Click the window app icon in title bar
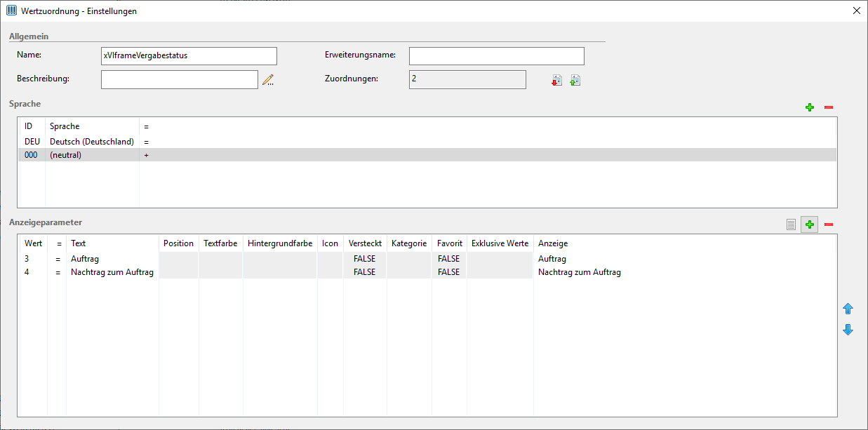This screenshot has height=430, width=868. click(x=12, y=11)
